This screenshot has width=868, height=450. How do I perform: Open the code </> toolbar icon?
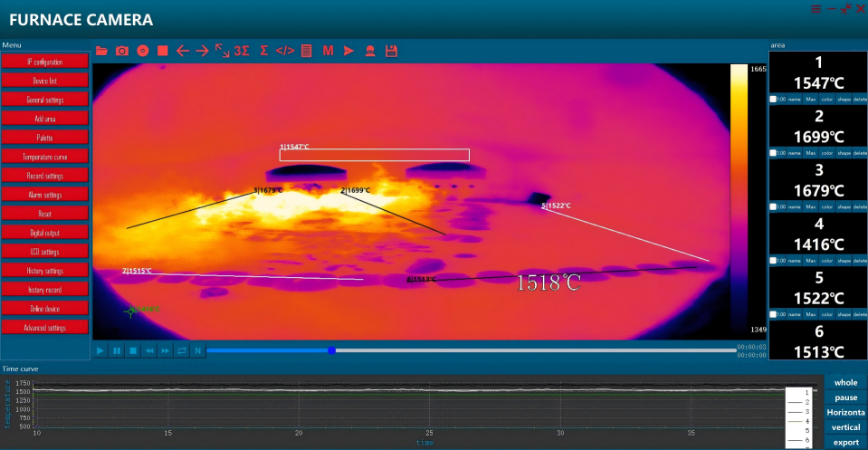pos(285,51)
